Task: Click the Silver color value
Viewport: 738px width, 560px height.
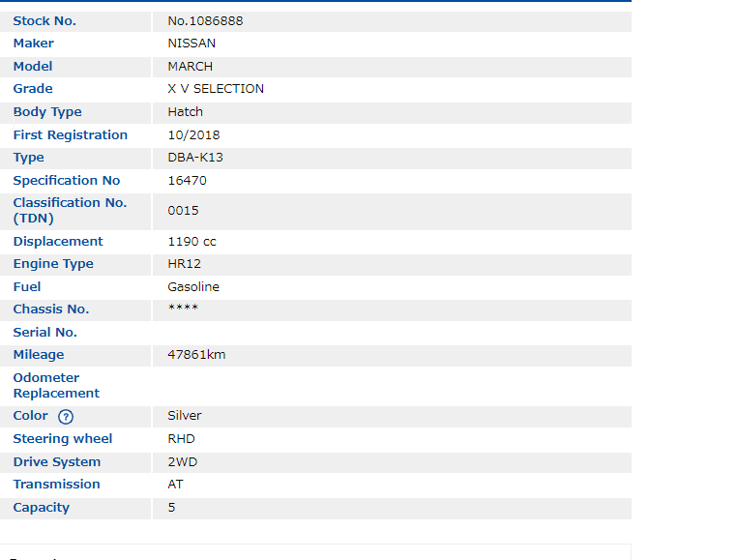Action: [185, 416]
